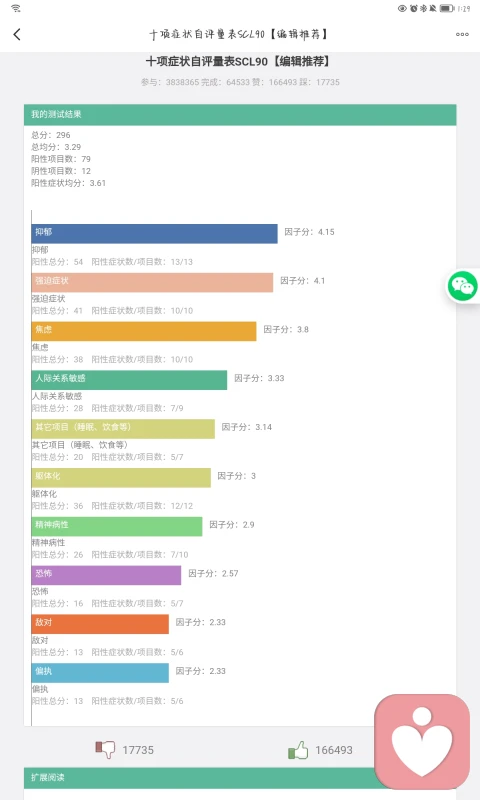Tap the 其它项目(睡眠、饮食等) bar
The width and height of the screenshot is (480, 800).
[123, 429]
